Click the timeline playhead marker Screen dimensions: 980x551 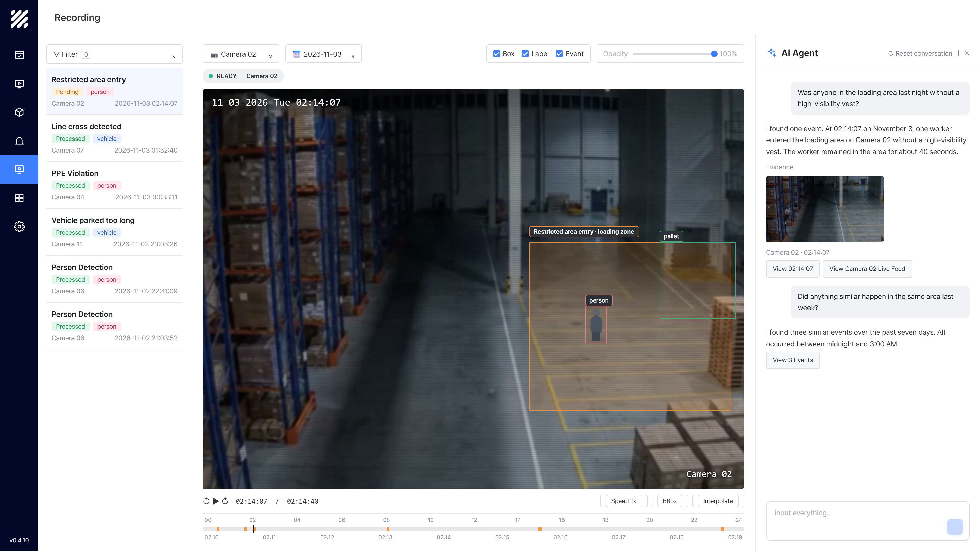pyautogui.click(x=254, y=529)
